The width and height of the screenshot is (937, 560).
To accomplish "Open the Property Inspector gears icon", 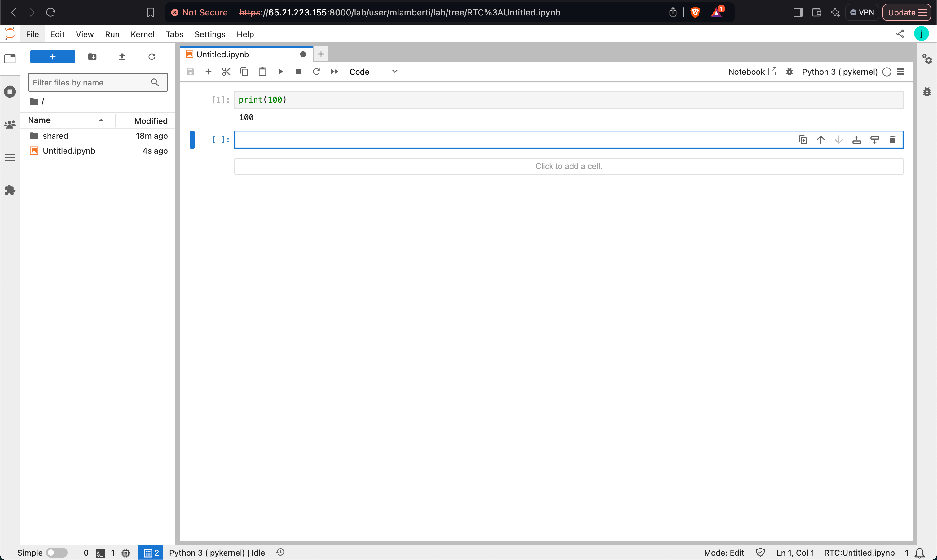I will tap(927, 59).
